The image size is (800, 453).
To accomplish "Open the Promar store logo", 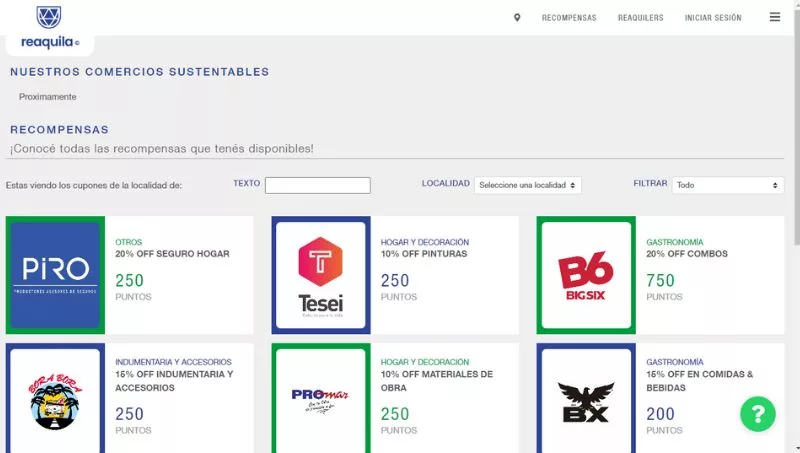I will click(321, 398).
